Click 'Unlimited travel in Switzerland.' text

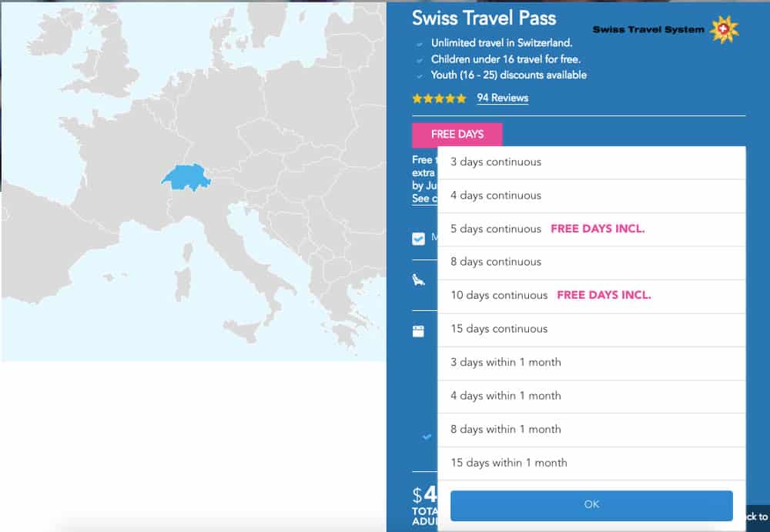501,43
